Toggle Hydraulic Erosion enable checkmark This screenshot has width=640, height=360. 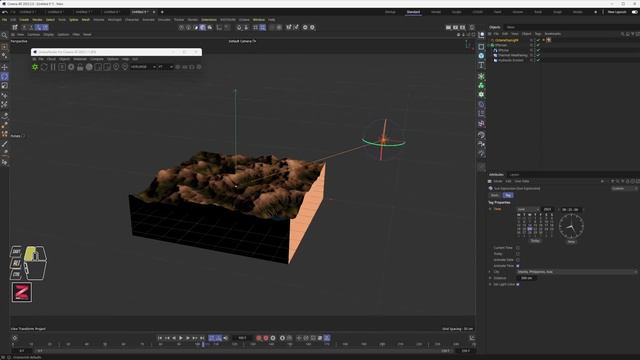point(538,60)
